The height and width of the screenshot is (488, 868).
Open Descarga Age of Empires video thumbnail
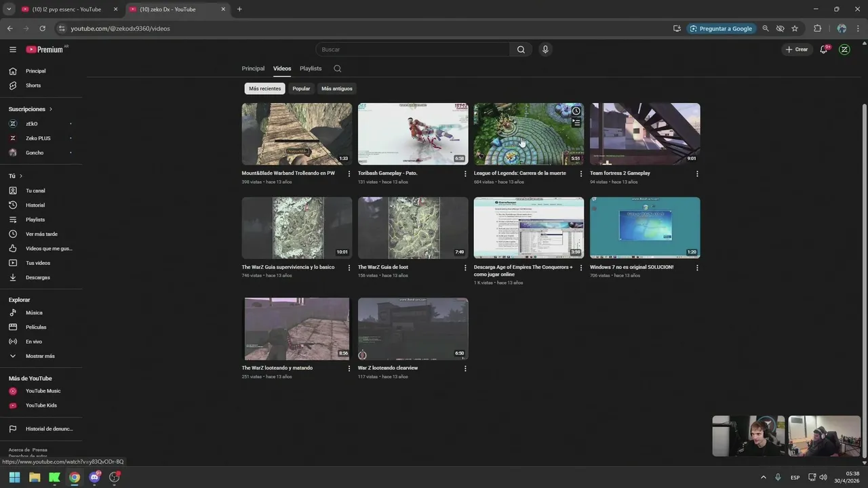(529, 228)
